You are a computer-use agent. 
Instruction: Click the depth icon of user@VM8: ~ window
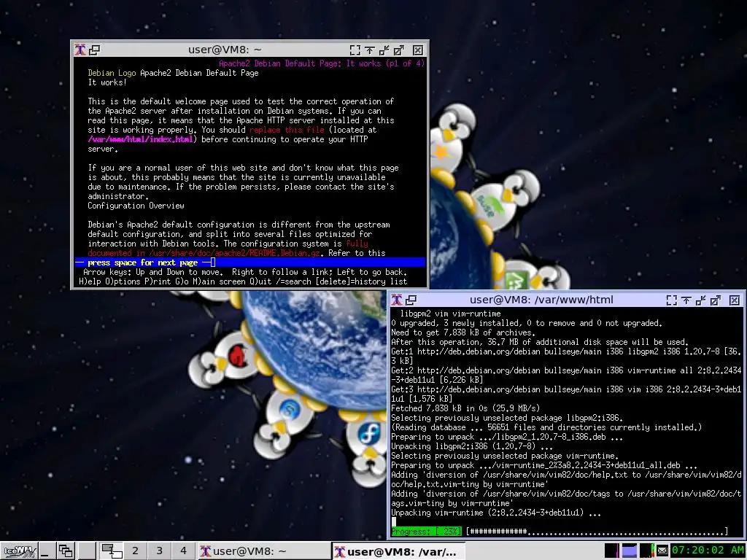point(95,50)
